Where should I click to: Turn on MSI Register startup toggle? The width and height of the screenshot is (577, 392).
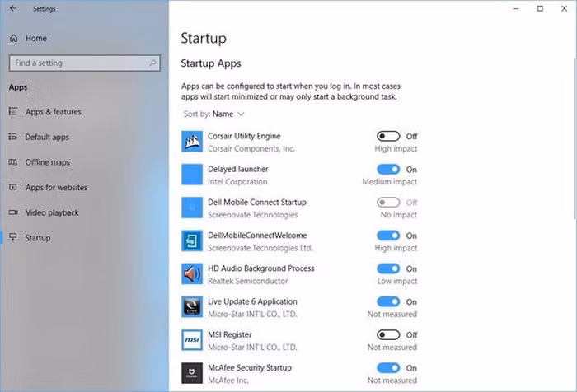388,335
